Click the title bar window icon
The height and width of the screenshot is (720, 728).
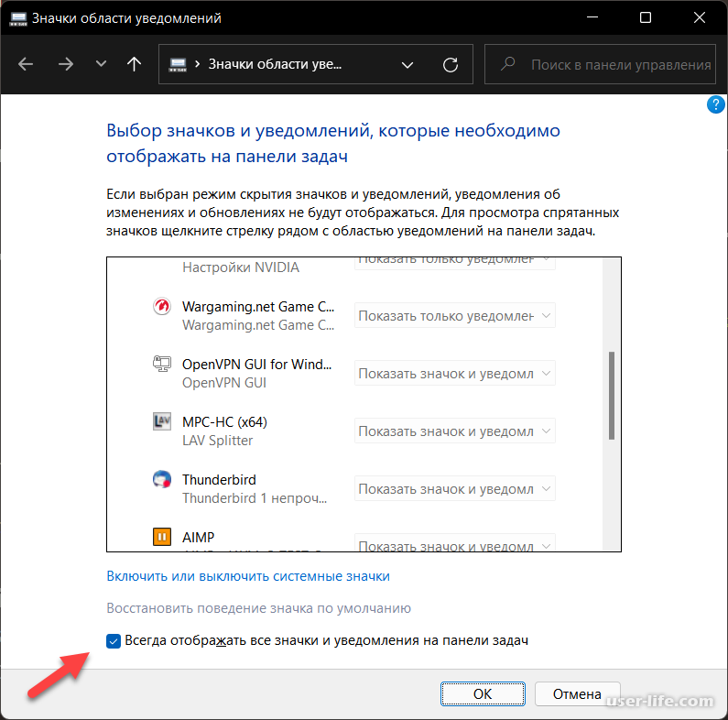pos(18,18)
